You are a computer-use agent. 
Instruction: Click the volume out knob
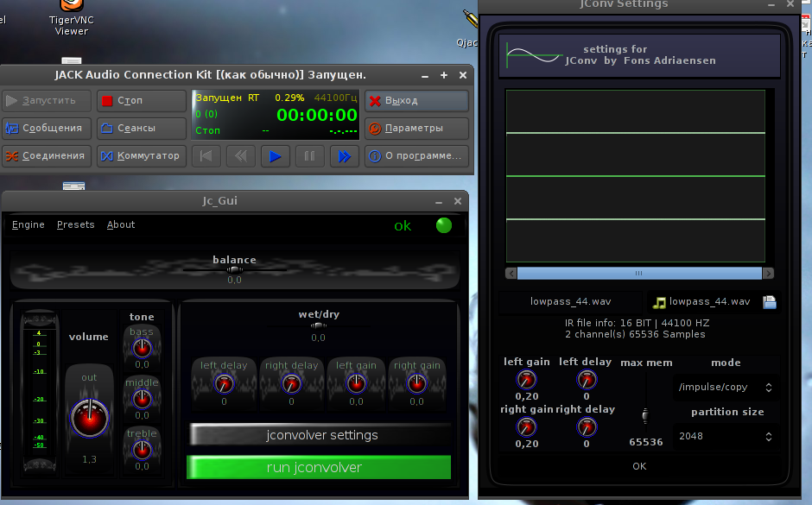(89, 418)
